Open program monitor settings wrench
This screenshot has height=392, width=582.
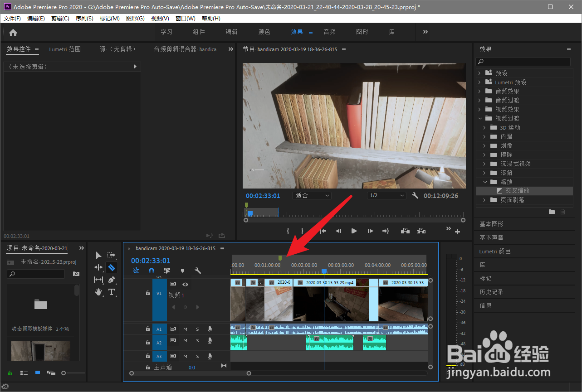415,196
